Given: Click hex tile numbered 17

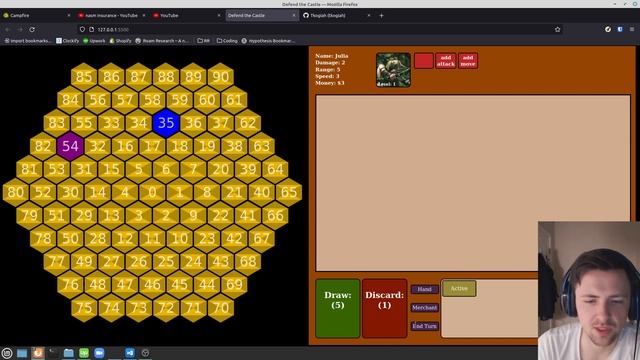Looking at the screenshot, I should point(152,146).
